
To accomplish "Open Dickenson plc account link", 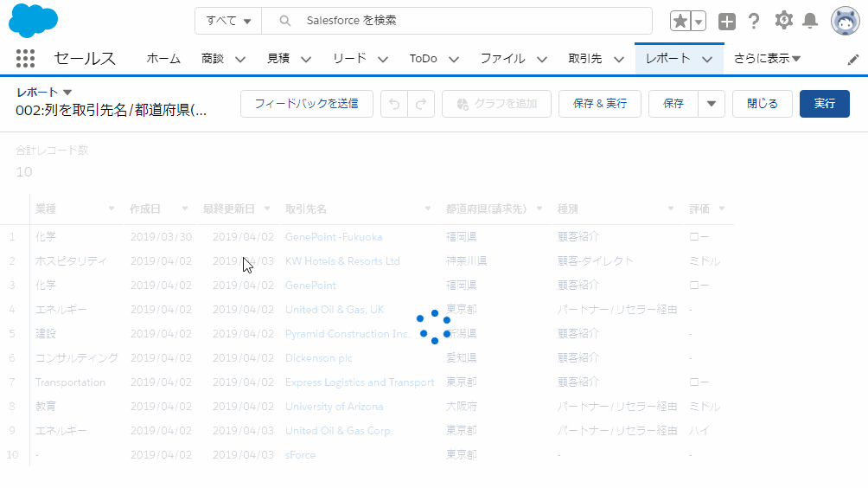I will point(319,358).
